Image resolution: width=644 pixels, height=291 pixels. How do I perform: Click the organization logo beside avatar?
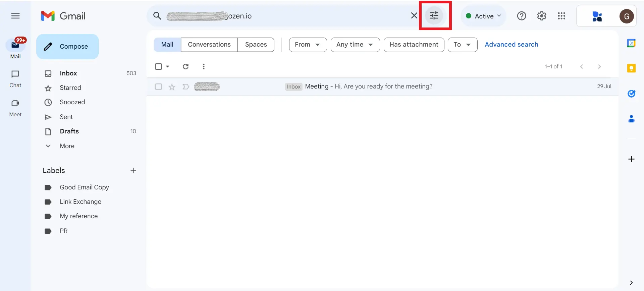tap(597, 16)
